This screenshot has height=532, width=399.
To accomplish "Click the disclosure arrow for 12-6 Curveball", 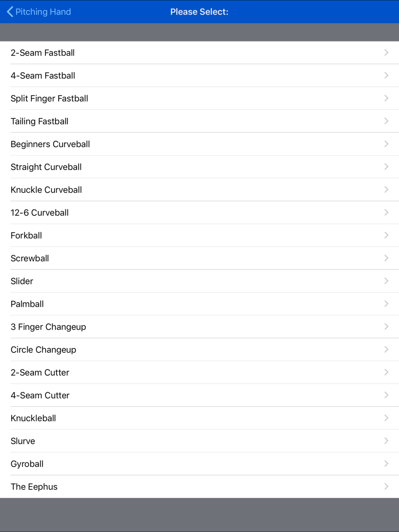I will click(386, 212).
